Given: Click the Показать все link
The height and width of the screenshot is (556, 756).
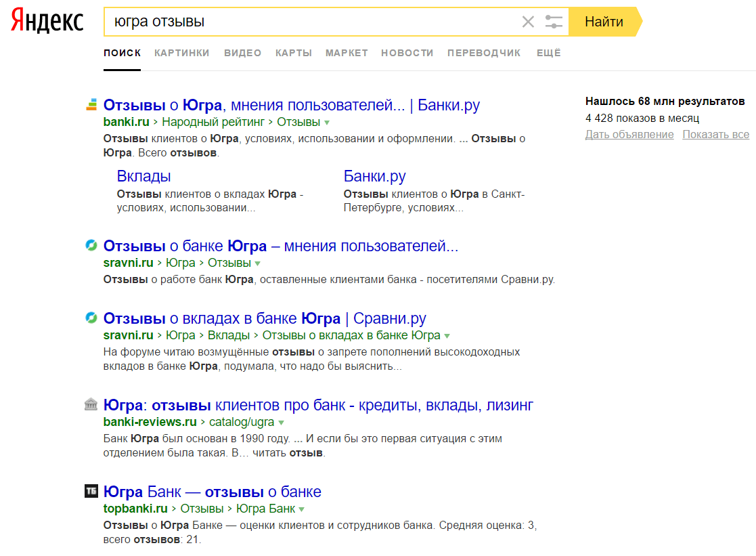Looking at the screenshot, I should [715, 135].
